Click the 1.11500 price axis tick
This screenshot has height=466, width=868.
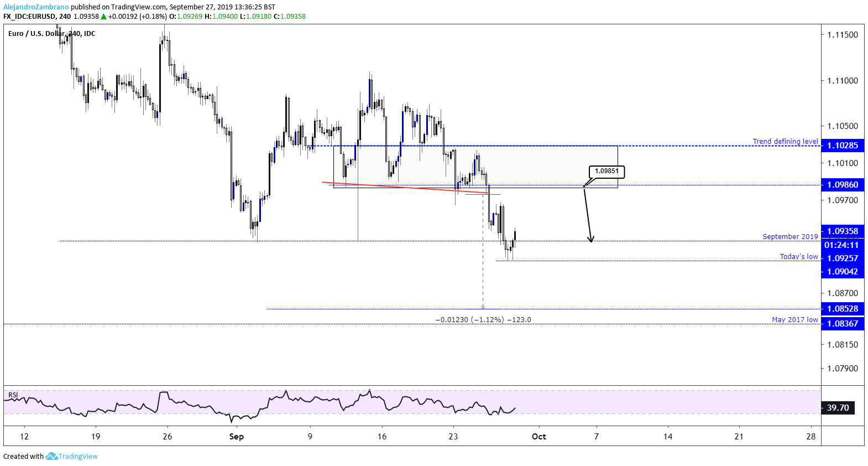(x=843, y=35)
